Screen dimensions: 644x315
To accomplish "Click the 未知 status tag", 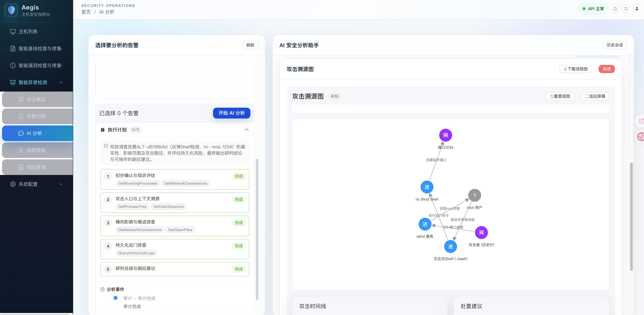I will (334, 96).
